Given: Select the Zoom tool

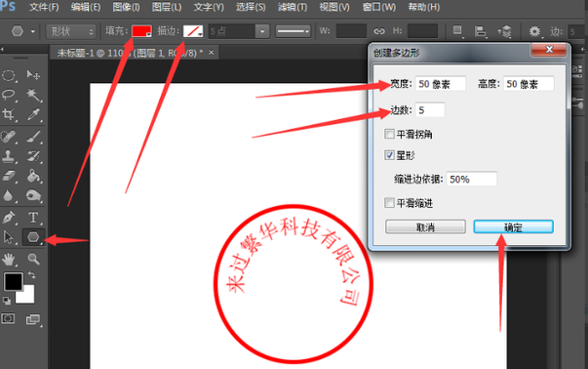Looking at the screenshot, I should click(33, 259).
